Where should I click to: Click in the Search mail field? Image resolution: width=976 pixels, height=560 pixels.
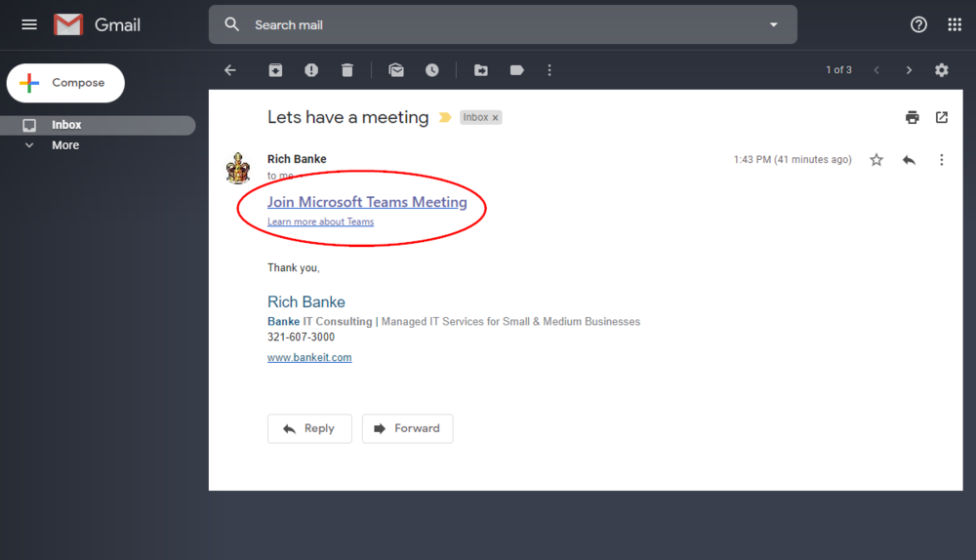(x=503, y=25)
